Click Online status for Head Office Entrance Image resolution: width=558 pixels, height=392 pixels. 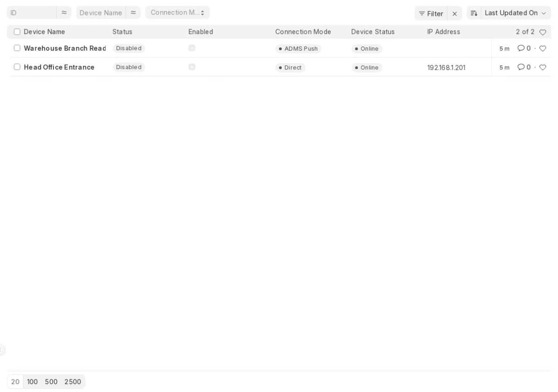[x=367, y=68]
